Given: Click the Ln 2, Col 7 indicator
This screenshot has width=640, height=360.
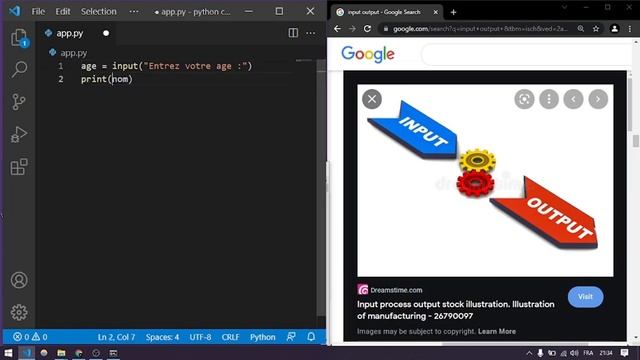Looking at the screenshot, I should pos(116,337).
